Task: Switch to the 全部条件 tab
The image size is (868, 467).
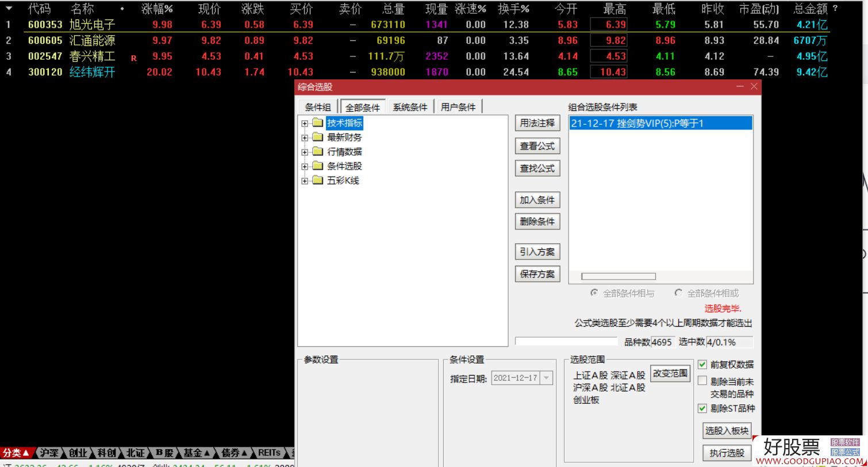Action: (x=363, y=107)
